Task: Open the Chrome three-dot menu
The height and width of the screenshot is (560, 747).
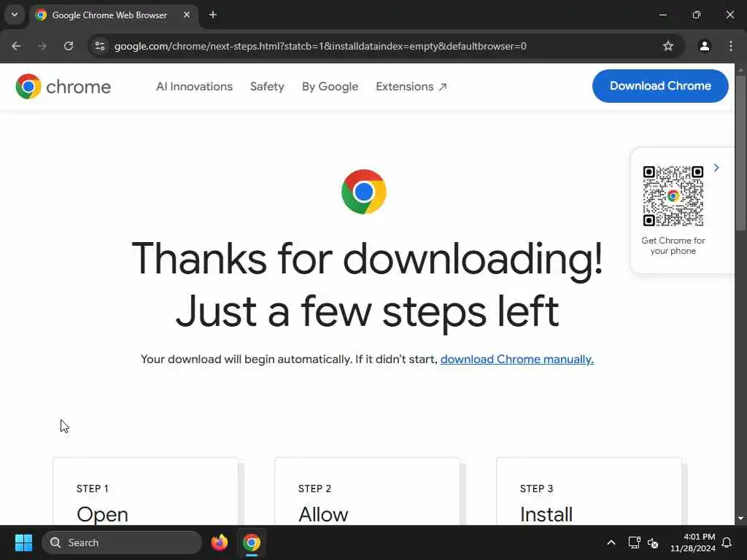Action: 731,46
